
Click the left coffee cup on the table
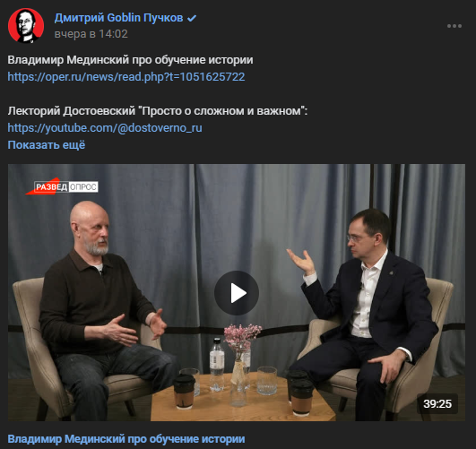(x=184, y=392)
